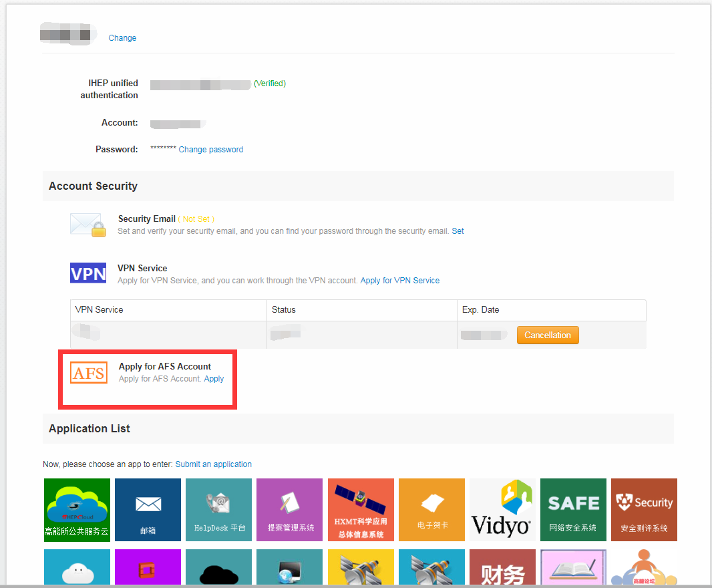712x588 pixels.
Task: Launch the 电子贺卡 app tile
Action: (x=431, y=509)
